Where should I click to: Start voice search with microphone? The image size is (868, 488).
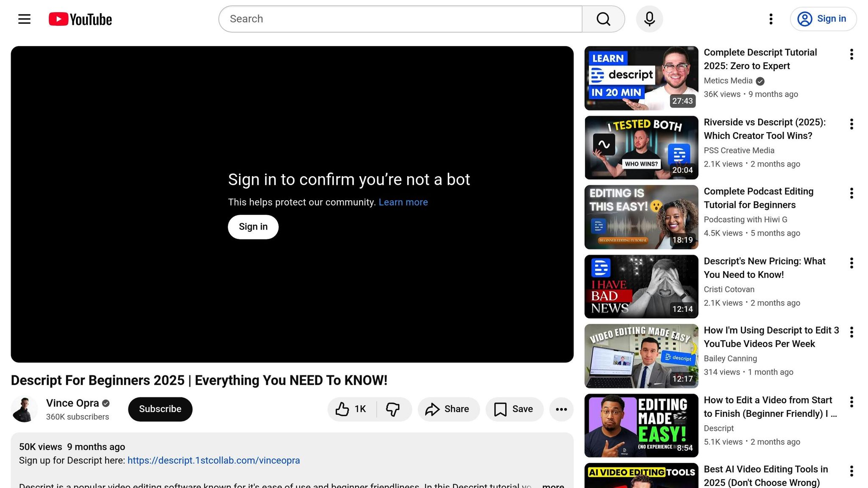click(x=649, y=19)
